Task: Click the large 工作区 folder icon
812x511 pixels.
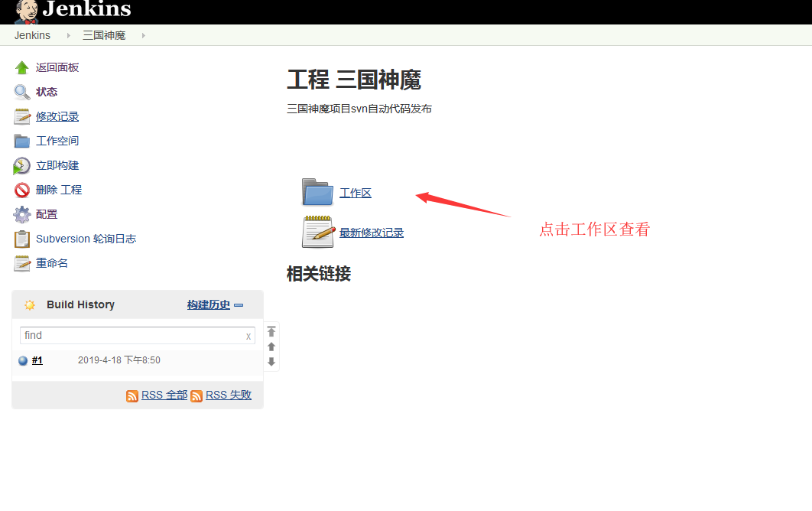Action: pos(317,192)
